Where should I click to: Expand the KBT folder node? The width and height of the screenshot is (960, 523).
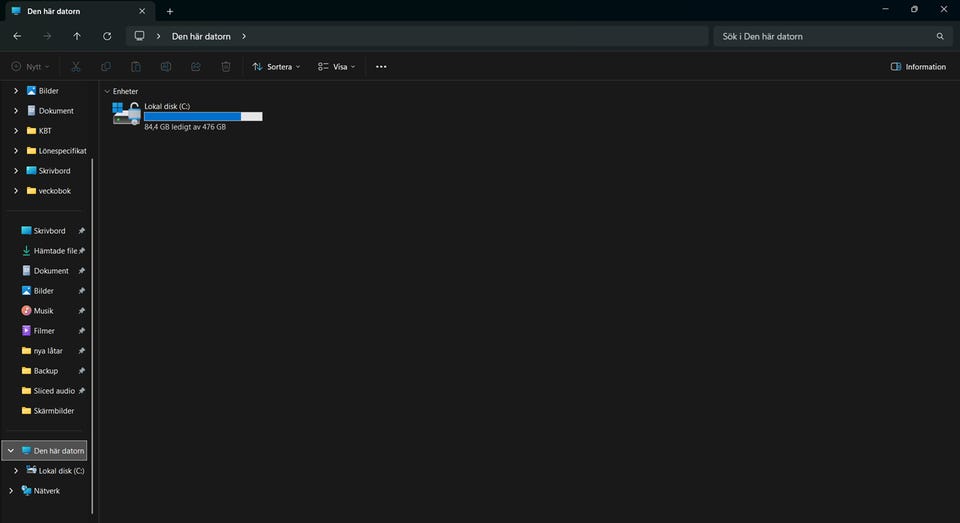(x=16, y=130)
